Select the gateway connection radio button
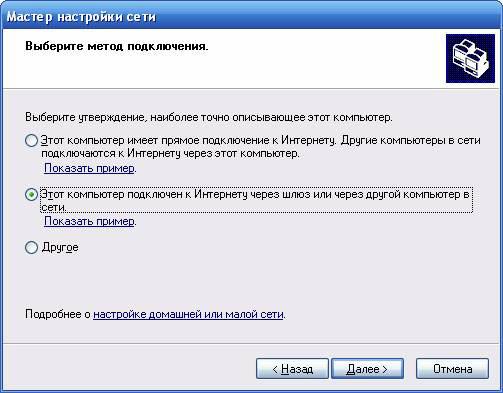Image resolution: width=503 pixels, height=393 pixels. (x=31, y=195)
